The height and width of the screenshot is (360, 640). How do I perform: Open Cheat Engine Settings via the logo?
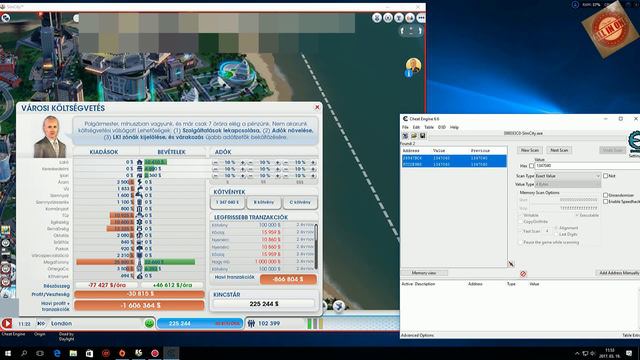click(x=634, y=143)
